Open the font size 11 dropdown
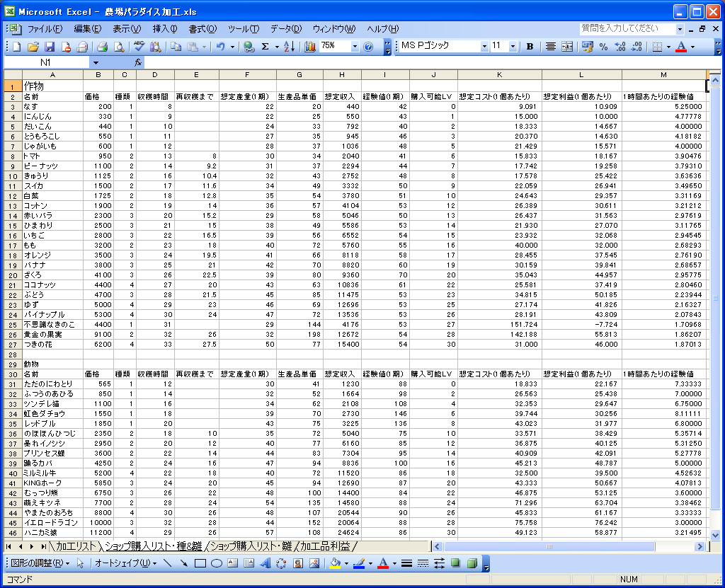 point(513,46)
